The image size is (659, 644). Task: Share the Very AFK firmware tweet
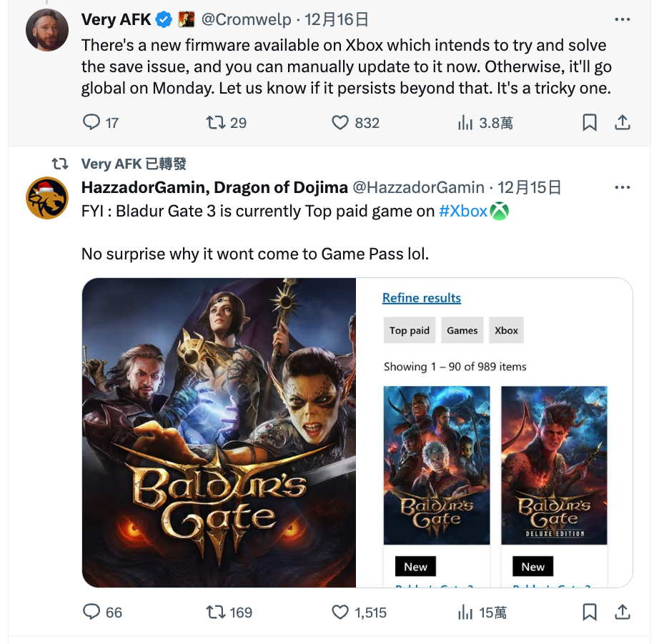click(623, 122)
